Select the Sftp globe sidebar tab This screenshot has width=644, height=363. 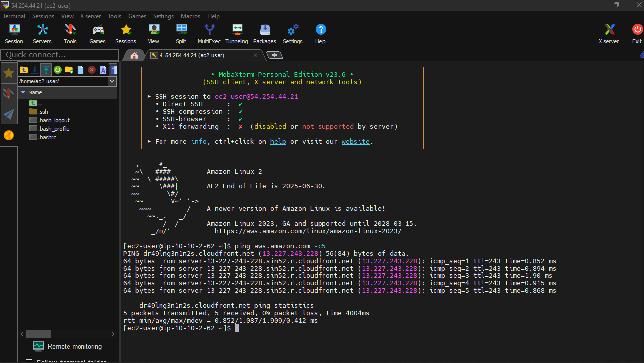coord(9,135)
